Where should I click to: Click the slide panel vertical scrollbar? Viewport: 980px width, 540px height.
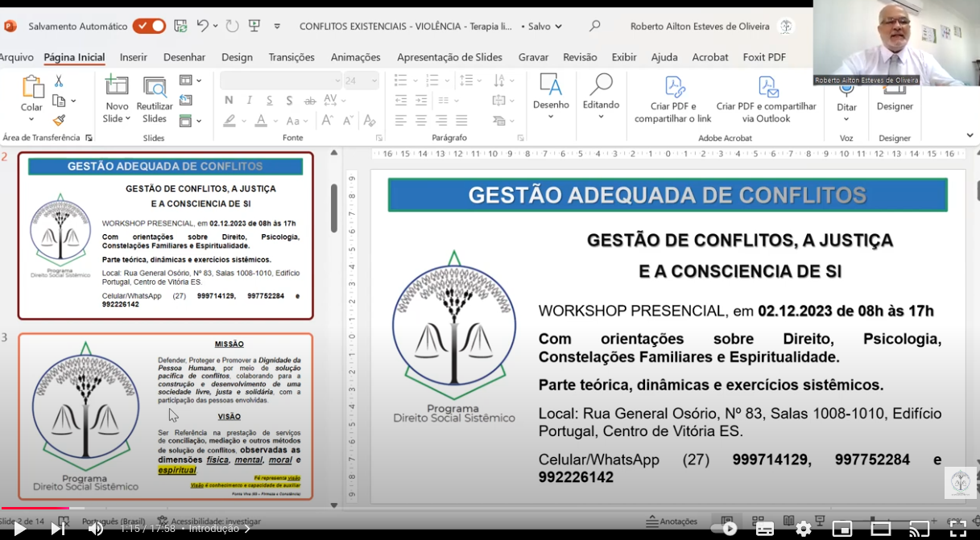coord(333,209)
